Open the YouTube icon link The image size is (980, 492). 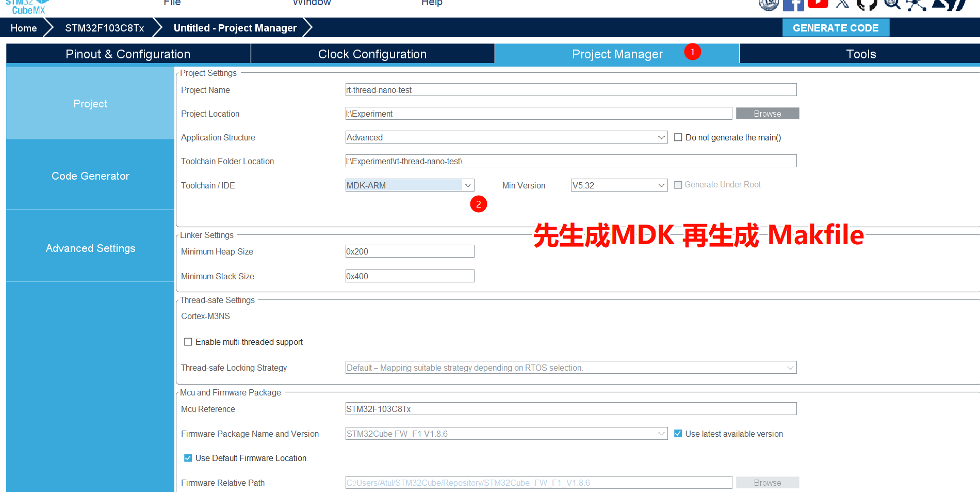coord(818,4)
